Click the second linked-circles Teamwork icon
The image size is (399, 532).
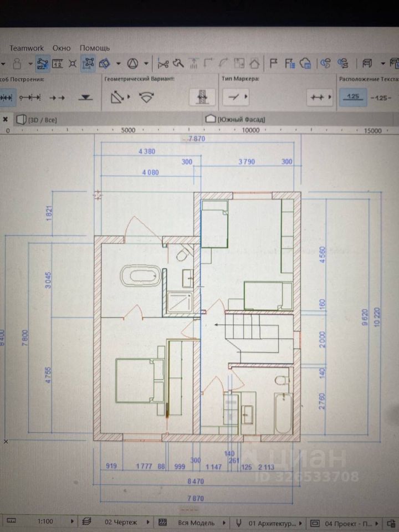pos(342,63)
